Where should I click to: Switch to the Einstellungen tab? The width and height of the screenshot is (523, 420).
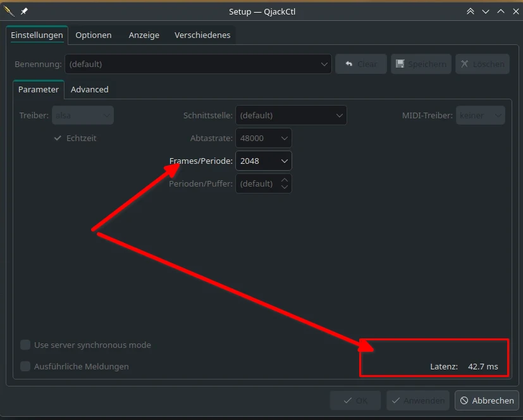click(37, 35)
